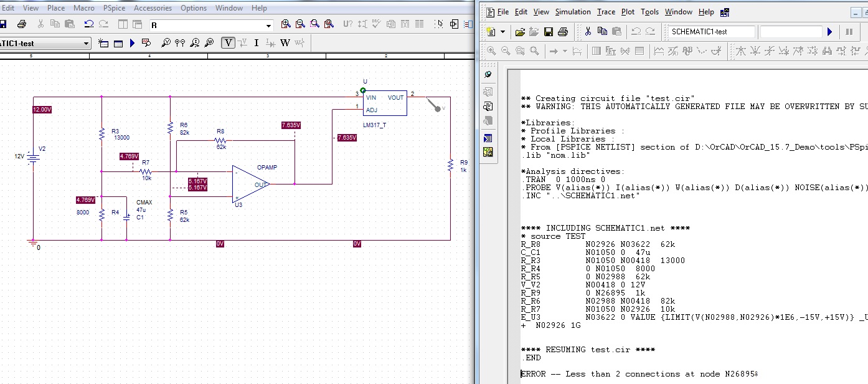868x384 pixels.
Task: Click the yellow circuit icon in PSpice sidebar
Action: pyautogui.click(x=488, y=152)
